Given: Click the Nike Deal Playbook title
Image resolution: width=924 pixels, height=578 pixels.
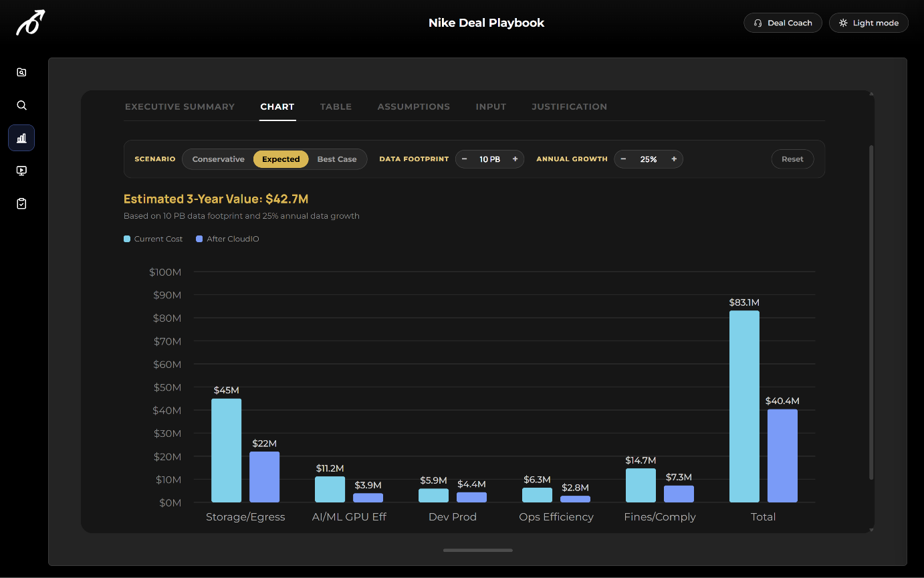Looking at the screenshot, I should 486,23.
